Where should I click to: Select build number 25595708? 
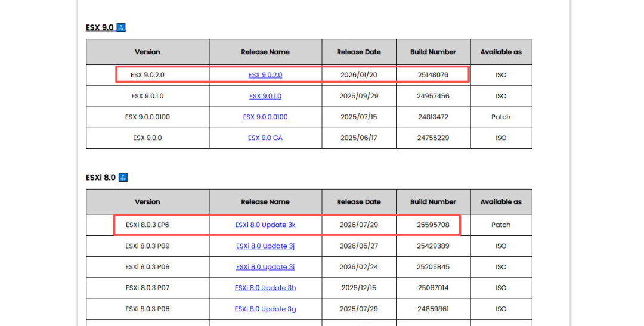click(x=434, y=225)
